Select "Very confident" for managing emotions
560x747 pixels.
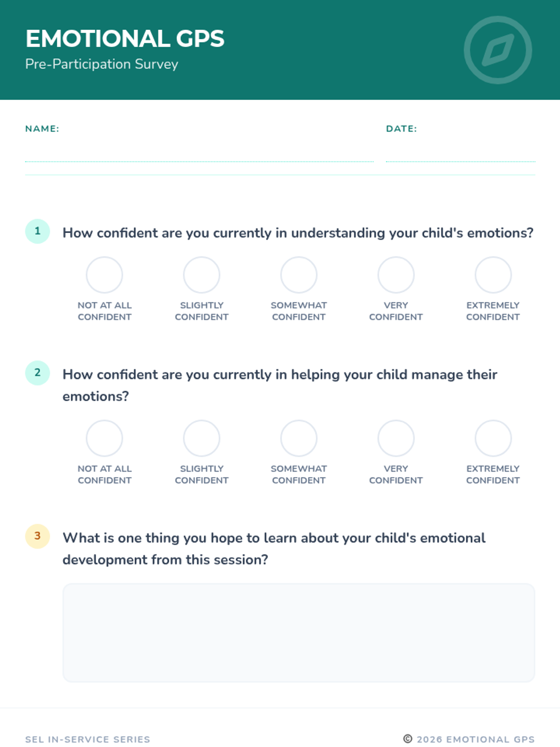[x=396, y=438]
